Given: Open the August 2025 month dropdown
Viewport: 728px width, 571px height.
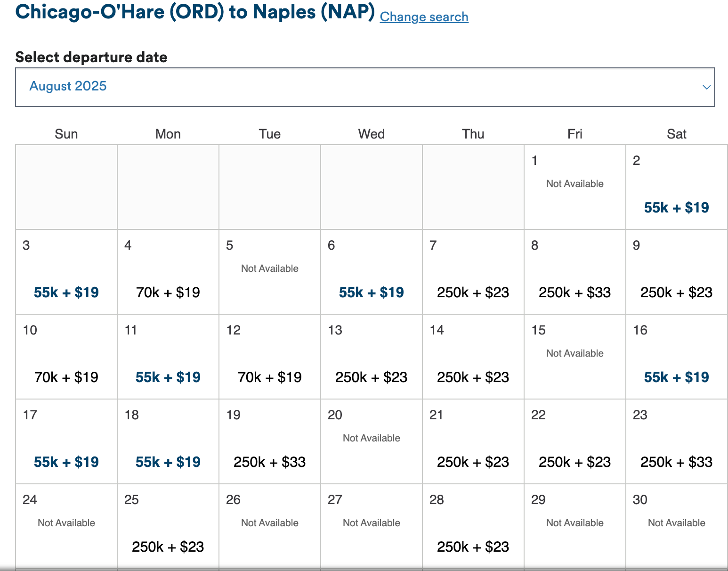Looking at the screenshot, I should click(364, 87).
